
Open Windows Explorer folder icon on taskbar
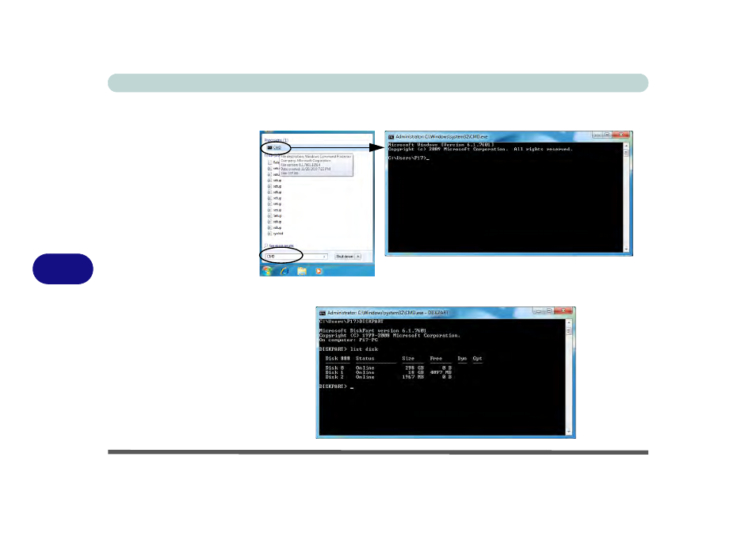click(302, 271)
